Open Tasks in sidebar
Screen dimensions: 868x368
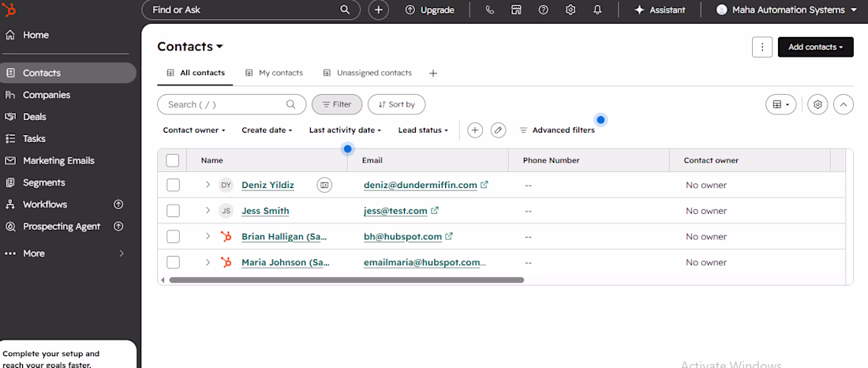34,138
